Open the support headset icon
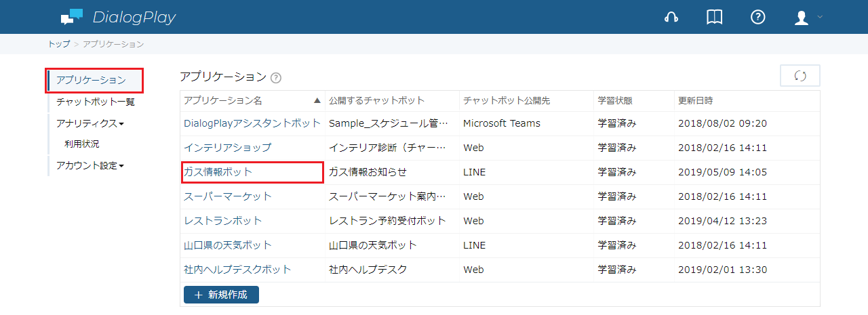868x315 pixels. [x=671, y=18]
